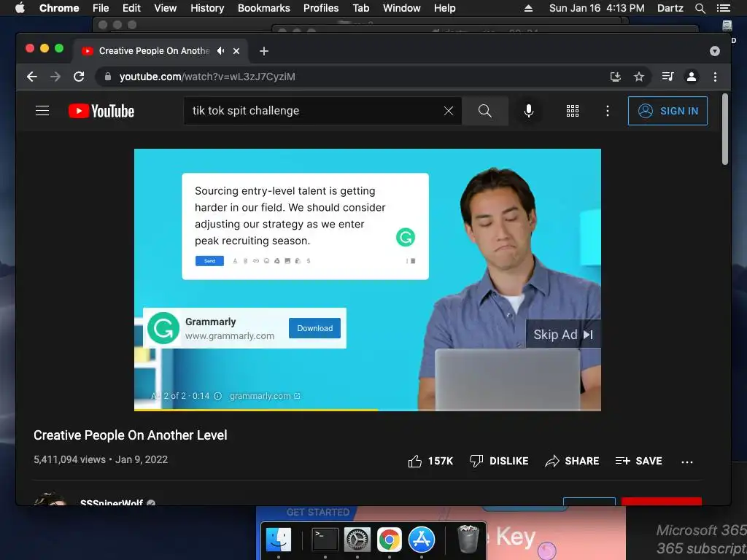The image size is (747, 560).
Task: Focus the address bar URL
Action: [x=207, y=77]
